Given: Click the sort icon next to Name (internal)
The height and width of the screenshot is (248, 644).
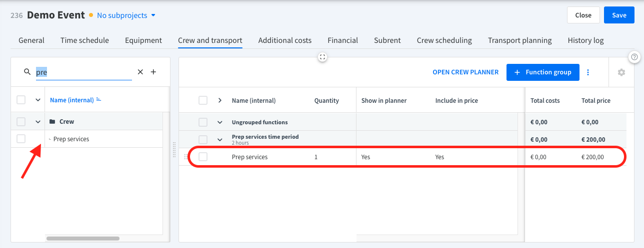Looking at the screenshot, I should point(99,100).
